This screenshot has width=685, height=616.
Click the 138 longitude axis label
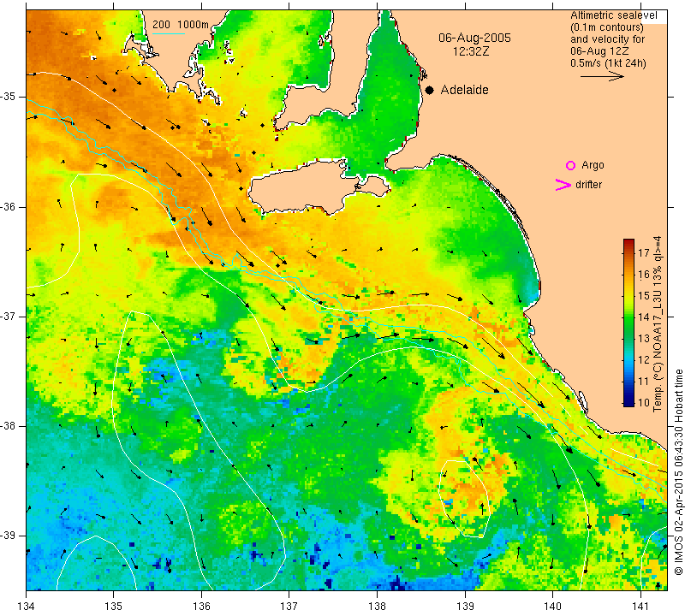click(377, 607)
